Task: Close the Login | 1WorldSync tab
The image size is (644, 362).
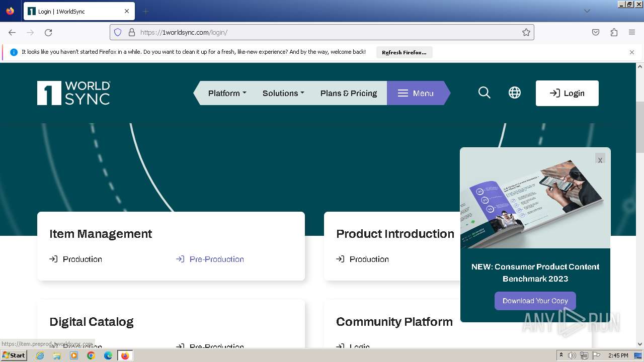Action: (x=127, y=11)
